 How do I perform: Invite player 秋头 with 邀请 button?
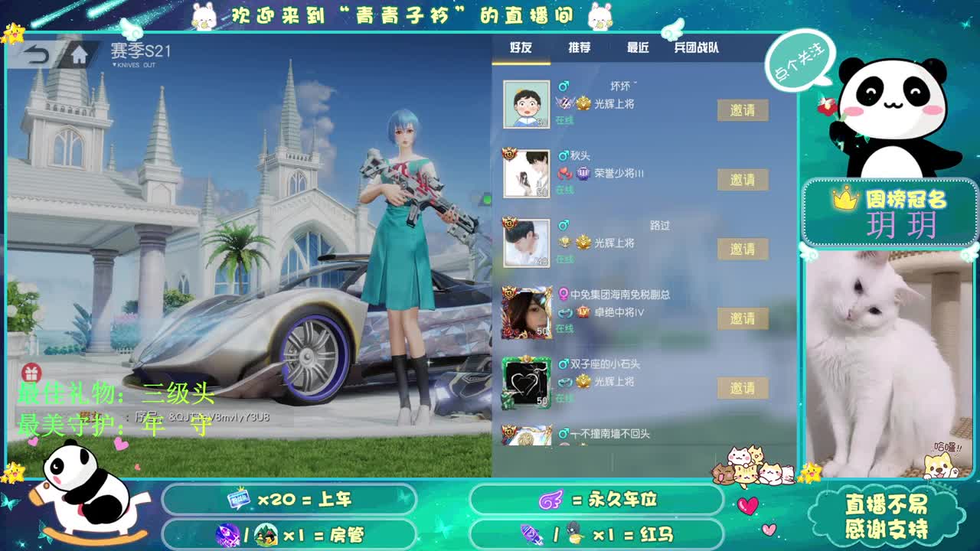click(x=742, y=180)
